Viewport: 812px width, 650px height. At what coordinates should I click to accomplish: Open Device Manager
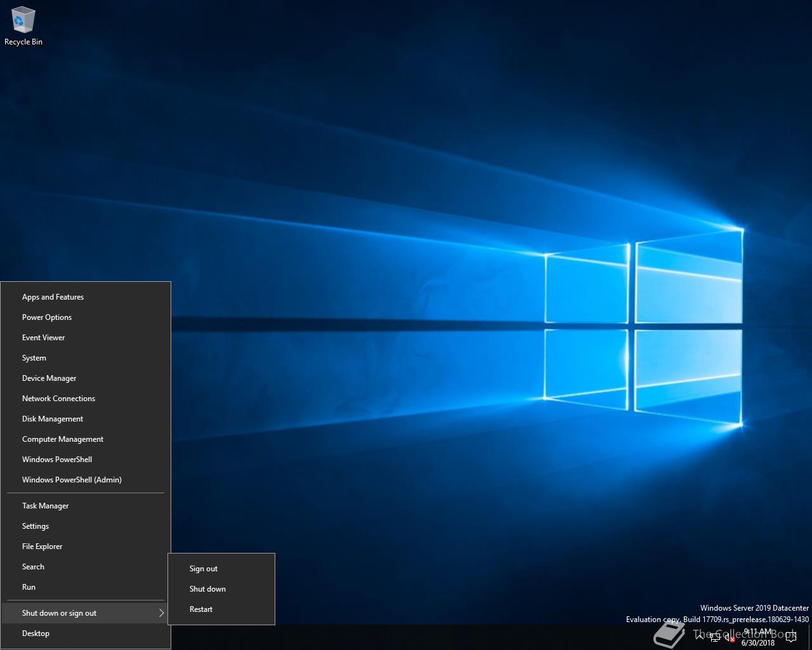[x=86, y=378]
